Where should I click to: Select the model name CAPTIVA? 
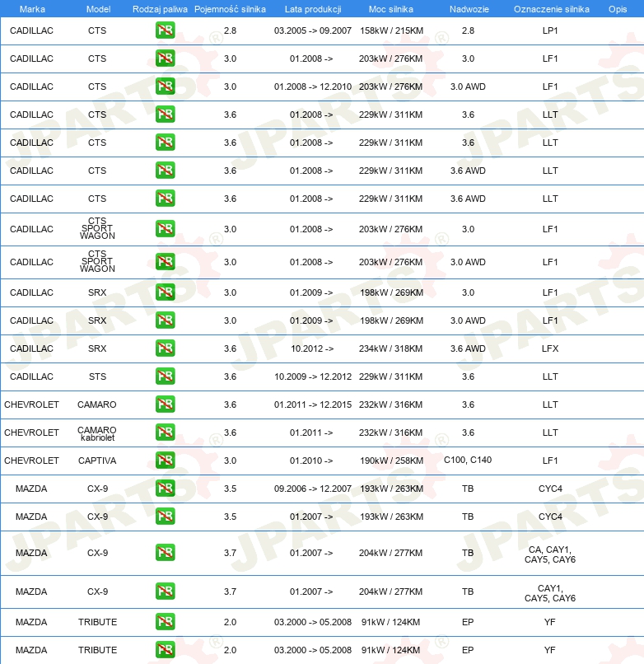pos(97,461)
